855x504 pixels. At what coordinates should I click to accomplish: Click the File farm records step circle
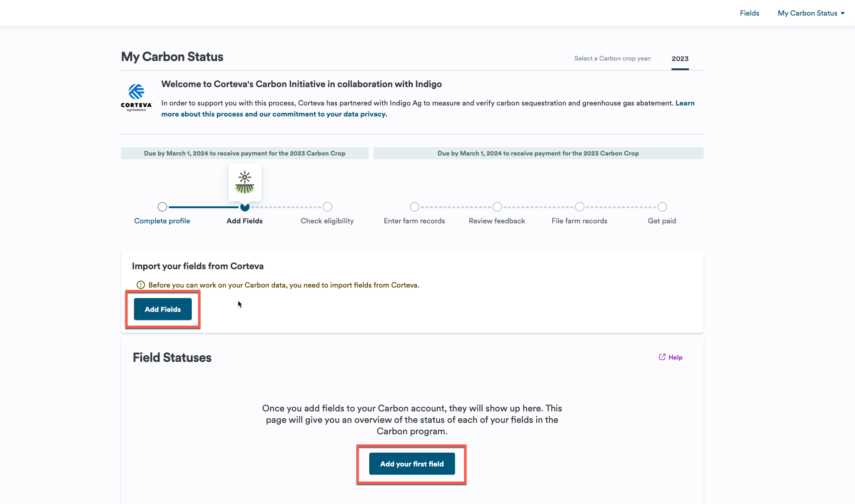(579, 207)
